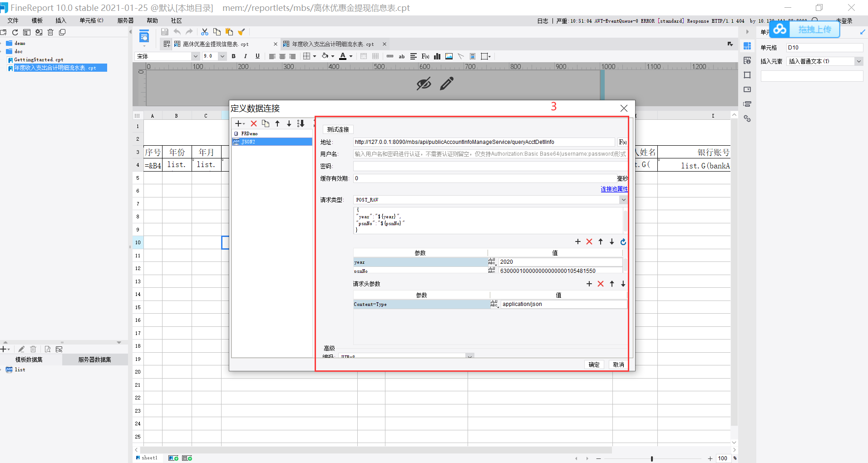Change value type of Content-Type parameter
Image resolution: width=868 pixels, height=463 pixels.
click(x=494, y=304)
